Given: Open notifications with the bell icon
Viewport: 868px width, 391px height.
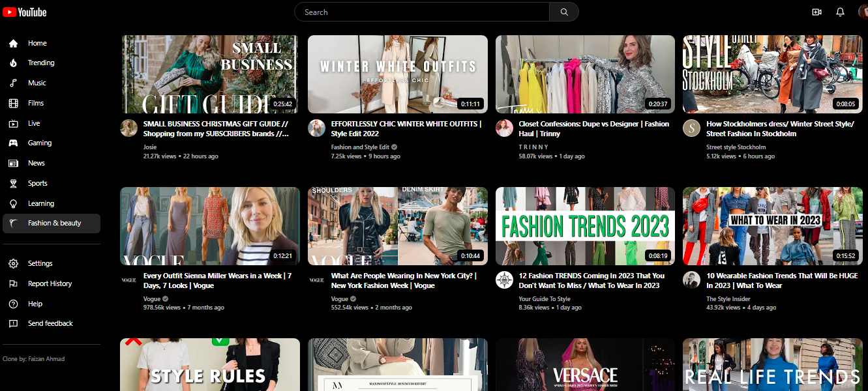Looking at the screenshot, I should [840, 12].
